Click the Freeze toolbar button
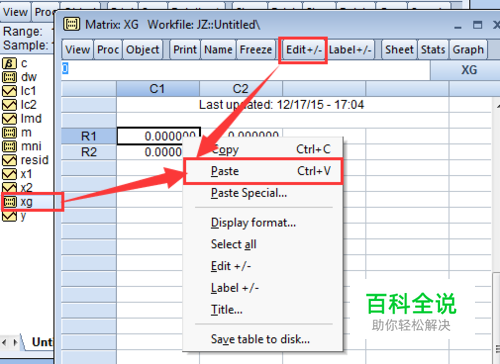The image size is (500, 364). pos(256,50)
